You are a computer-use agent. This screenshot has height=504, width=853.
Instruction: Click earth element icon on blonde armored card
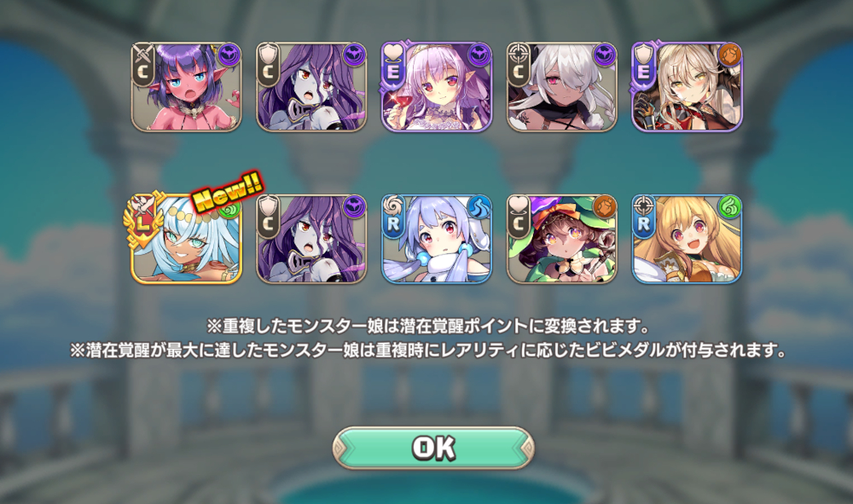(729, 55)
